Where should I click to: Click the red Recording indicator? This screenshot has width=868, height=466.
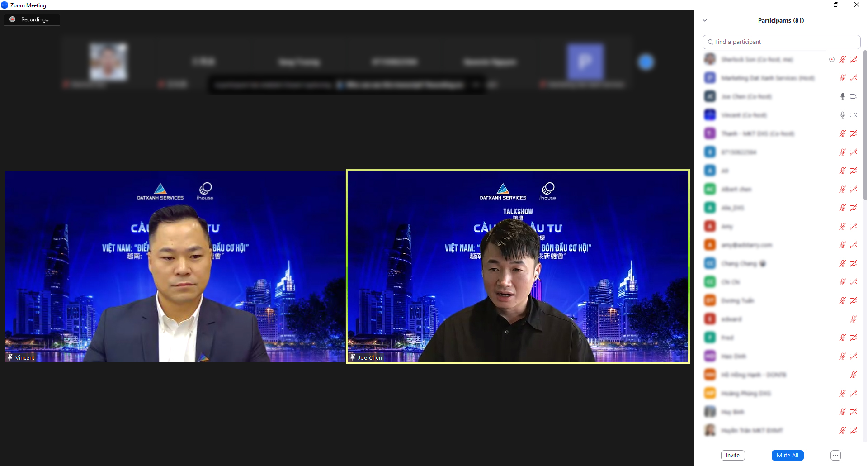[13, 19]
